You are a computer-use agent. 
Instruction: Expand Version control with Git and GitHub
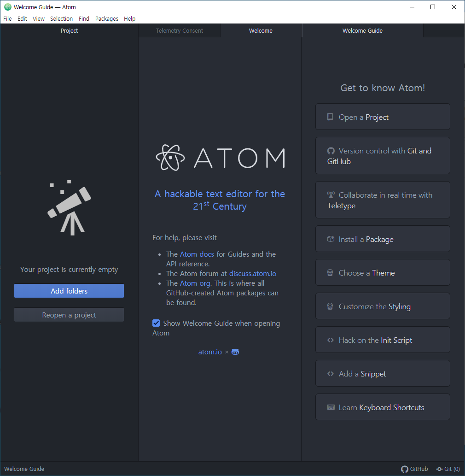[x=383, y=156]
